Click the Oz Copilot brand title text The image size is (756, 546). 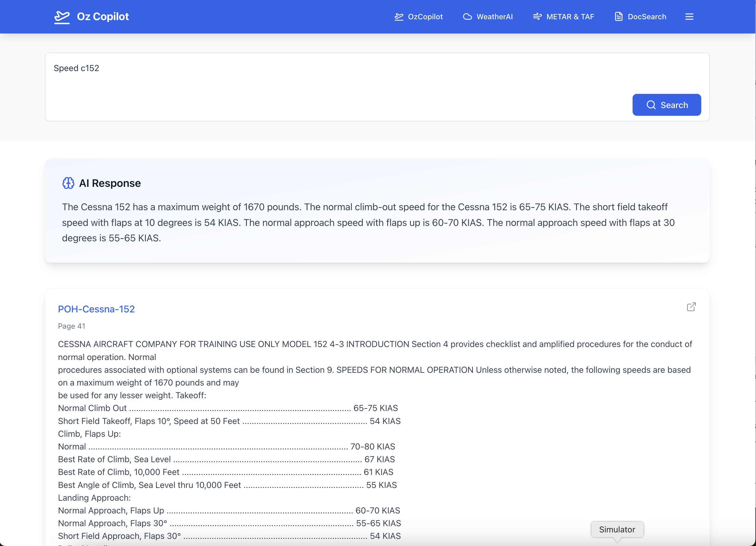(103, 17)
